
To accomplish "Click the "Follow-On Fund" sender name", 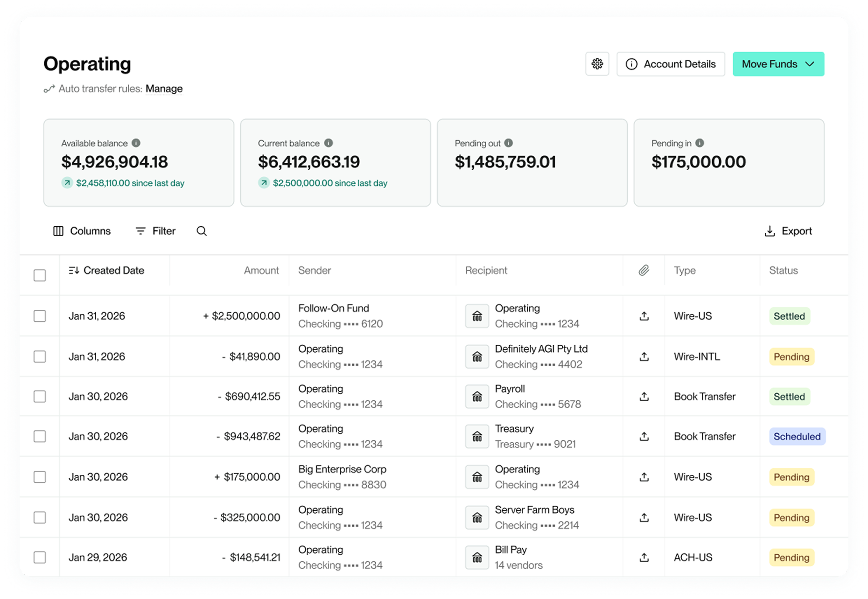I will coord(334,308).
